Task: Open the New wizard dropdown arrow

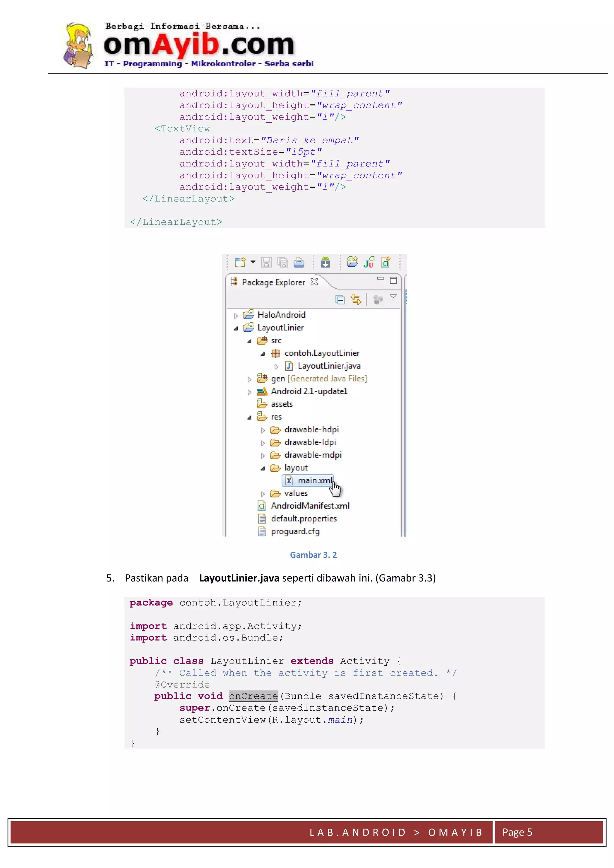Action: [253, 262]
